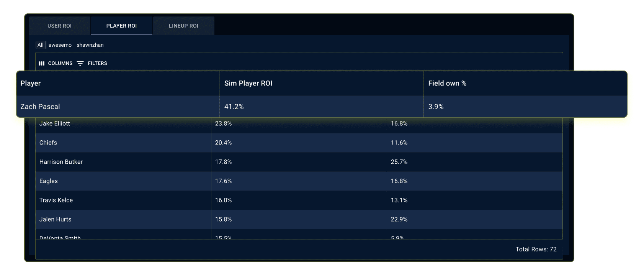This screenshot has height=276, width=644.
Task: Select the Jalen Hurts row name
Action: click(55, 219)
